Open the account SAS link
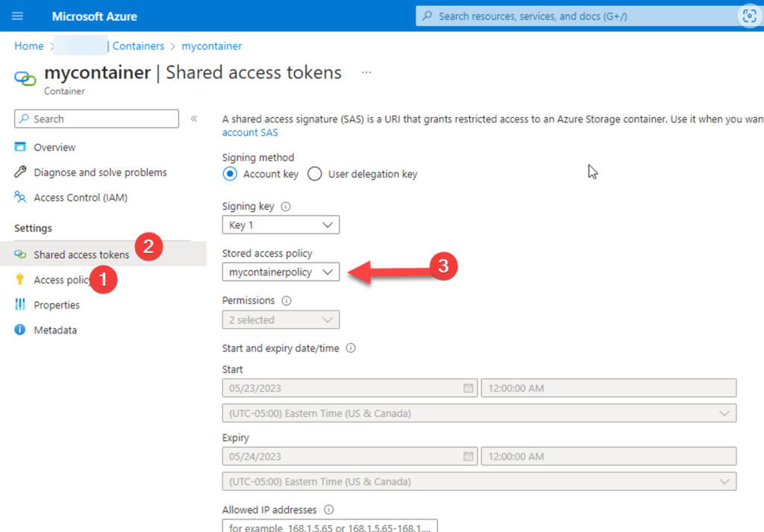Image resolution: width=764 pixels, height=532 pixels. tap(250, 133)
